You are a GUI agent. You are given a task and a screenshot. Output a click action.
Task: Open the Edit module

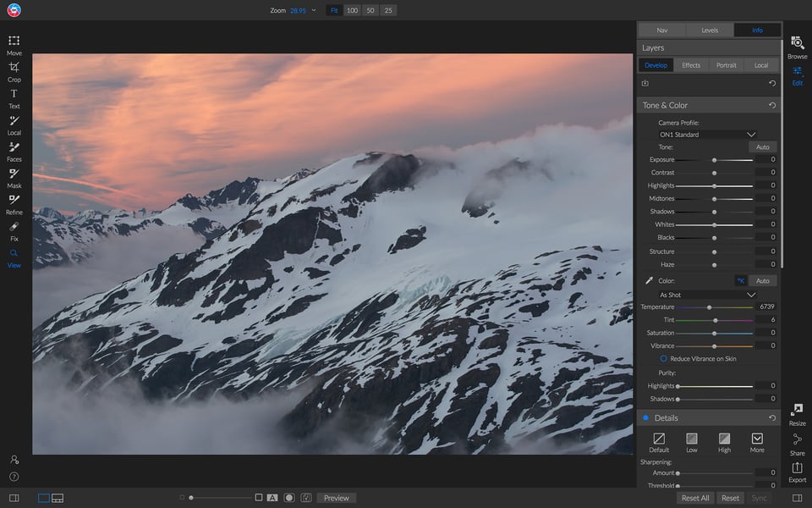pos(797,75)
